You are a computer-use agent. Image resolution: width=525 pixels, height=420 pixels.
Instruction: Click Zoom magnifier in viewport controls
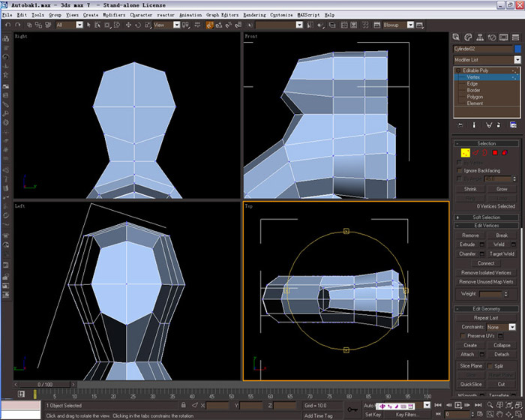click(490, 405)
